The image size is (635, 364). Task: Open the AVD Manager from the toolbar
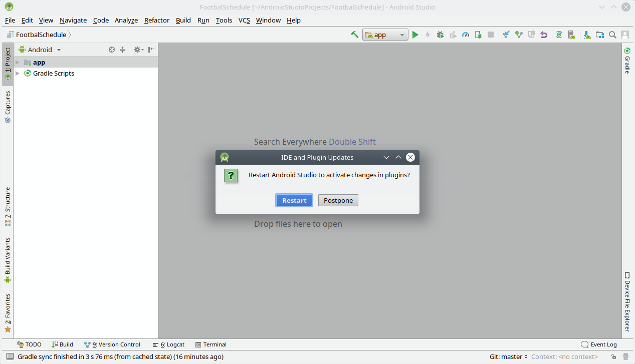[x=570, y=35]
